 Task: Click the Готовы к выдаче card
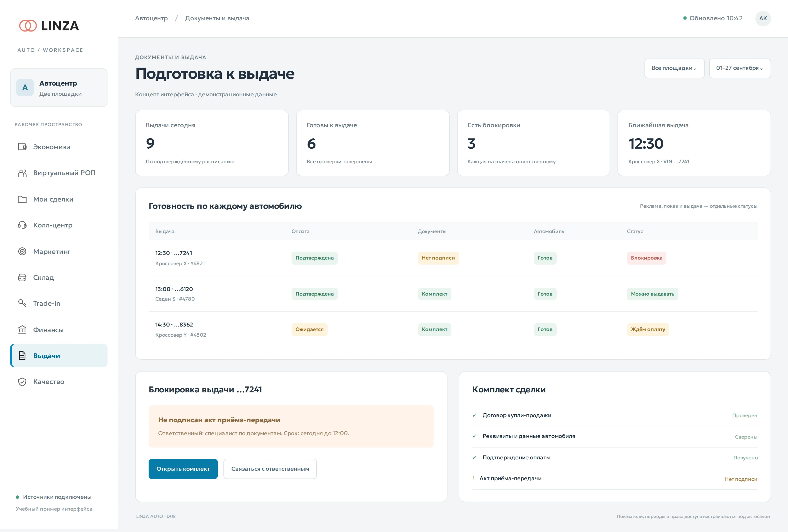(373, 143)
